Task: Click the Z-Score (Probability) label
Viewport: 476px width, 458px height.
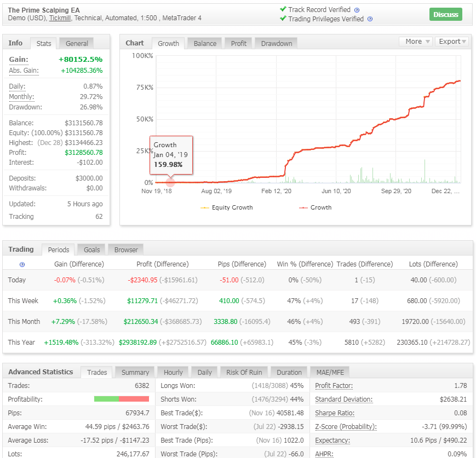Action: [x=346, y=426]
